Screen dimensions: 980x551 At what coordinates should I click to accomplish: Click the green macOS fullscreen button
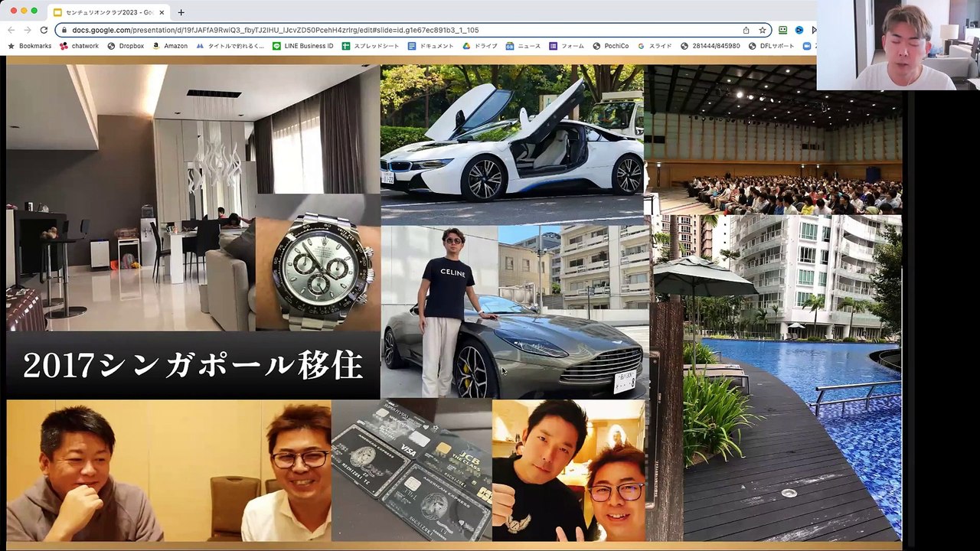tap(34, 11)
